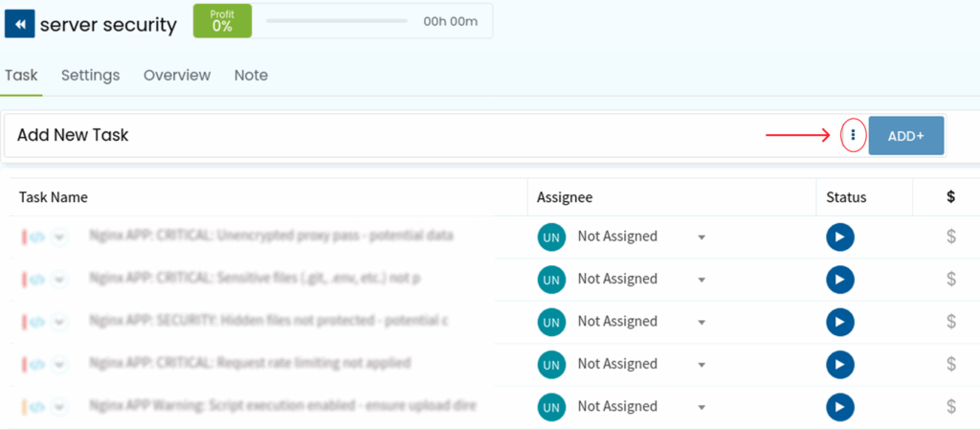The image size is (980, 430).
Task: Start timer for Sensitive files task
Action: [x=839, y=279]
